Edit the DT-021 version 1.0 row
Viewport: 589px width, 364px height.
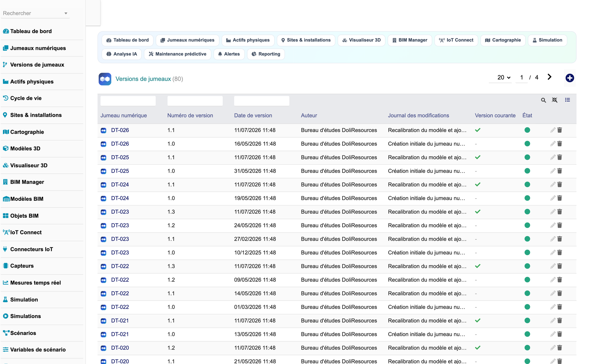pyautogui.click(x=553, y=334)
